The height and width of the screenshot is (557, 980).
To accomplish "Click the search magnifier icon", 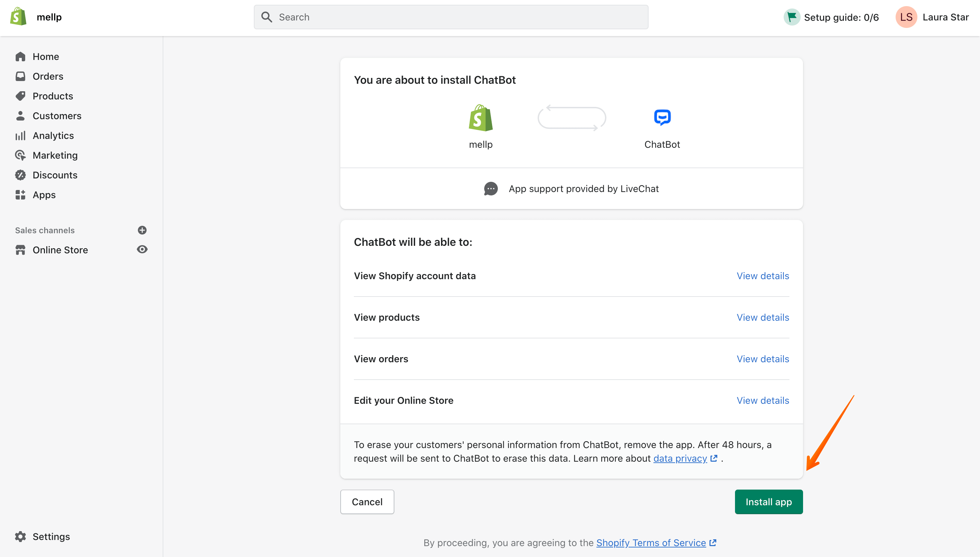I will click(x=266, y=17).
